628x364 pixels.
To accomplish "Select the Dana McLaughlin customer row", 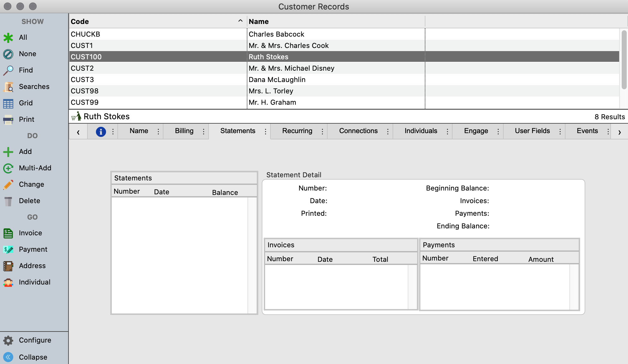I will pos(277,79).
